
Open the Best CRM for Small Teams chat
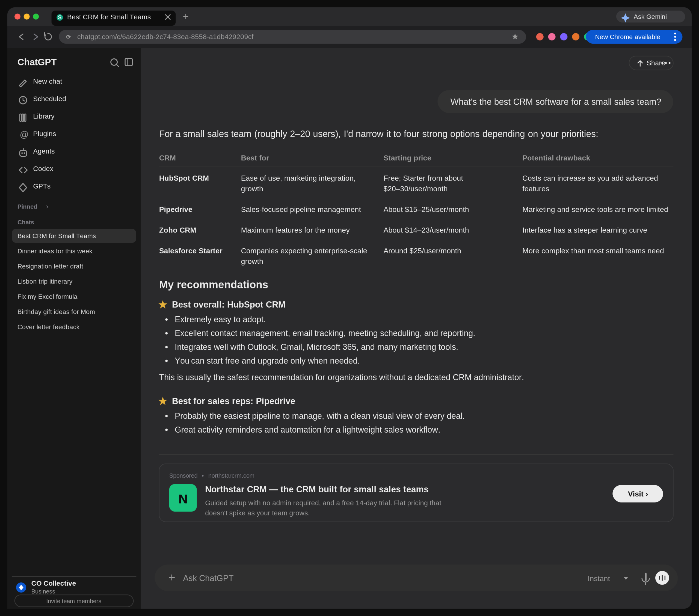(74, 236)
